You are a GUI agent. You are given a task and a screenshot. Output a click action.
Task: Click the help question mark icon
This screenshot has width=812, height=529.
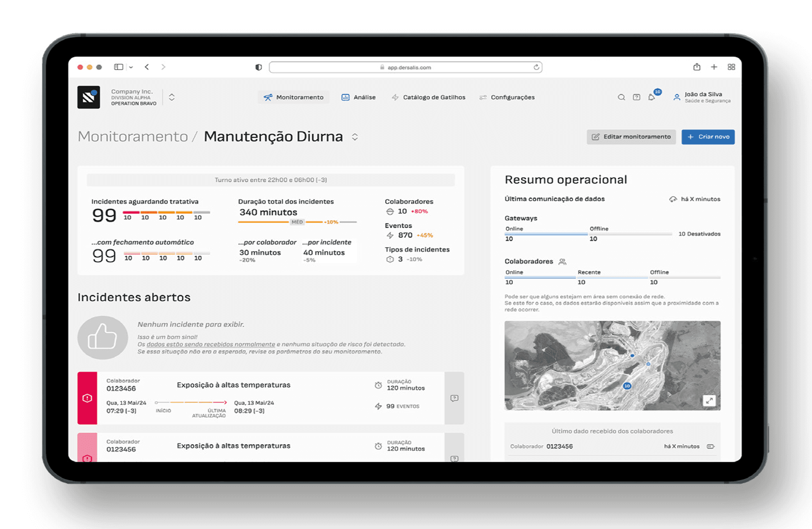(x=637, y=97)
